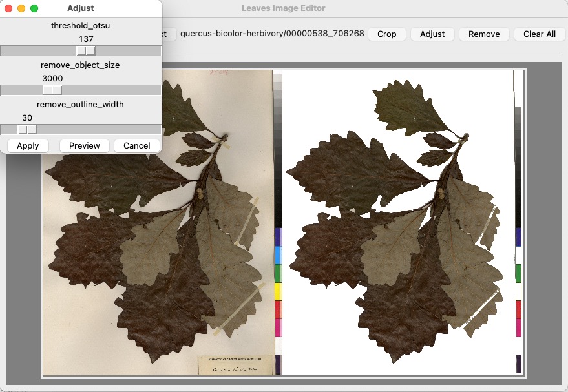Click the filename label quercus-bicolor-herbivory/00000538_706268
This screenshot has width=568, height=392.
tap(271, 34)
